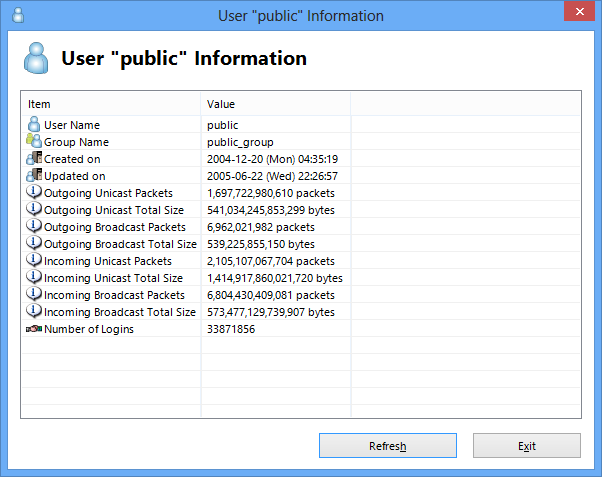602x477 pixels.
Task: Click the Created on row icon
Action: [34, 158]
